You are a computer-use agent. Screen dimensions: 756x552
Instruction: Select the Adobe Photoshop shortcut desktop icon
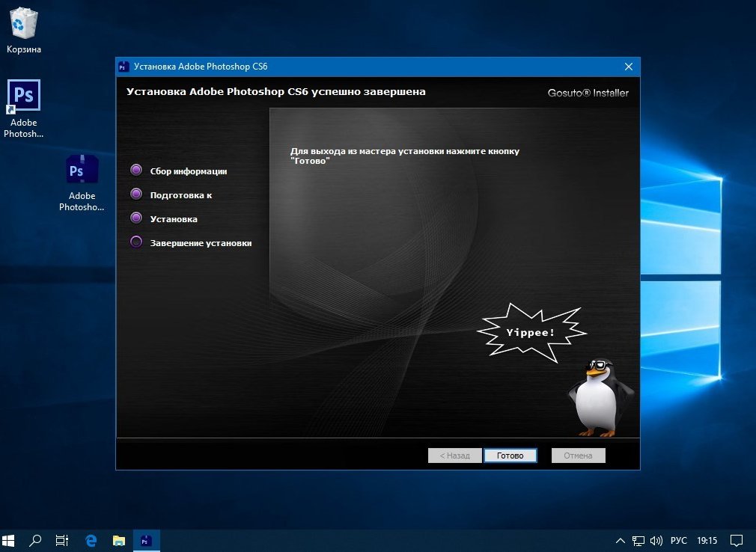[23, 109]
